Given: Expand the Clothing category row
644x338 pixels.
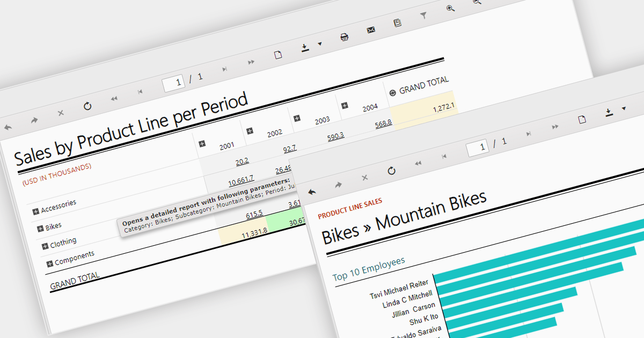Looking at the screenshot, I should tap(45, 246).
